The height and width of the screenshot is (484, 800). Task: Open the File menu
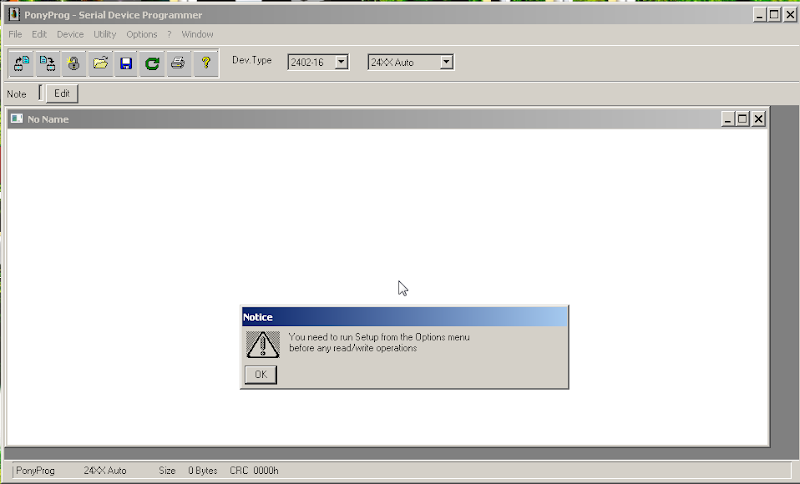(15, 34)
